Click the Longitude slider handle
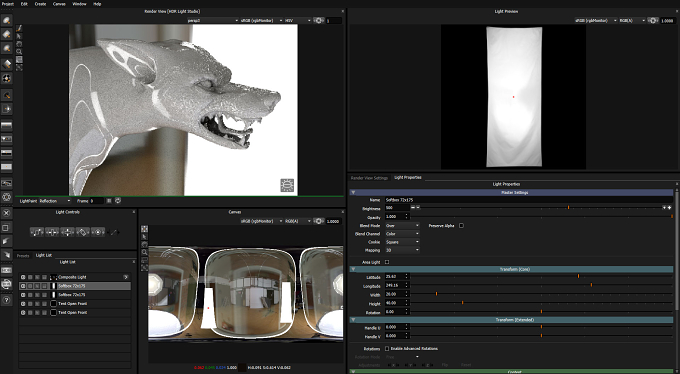 point(591,285)
